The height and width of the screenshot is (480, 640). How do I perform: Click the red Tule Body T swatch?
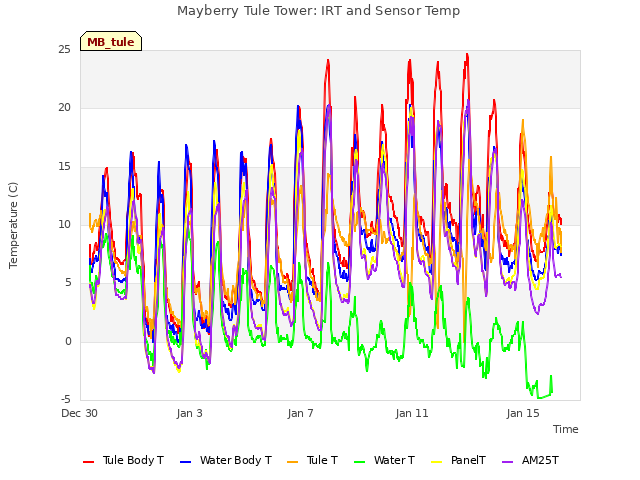89,462
